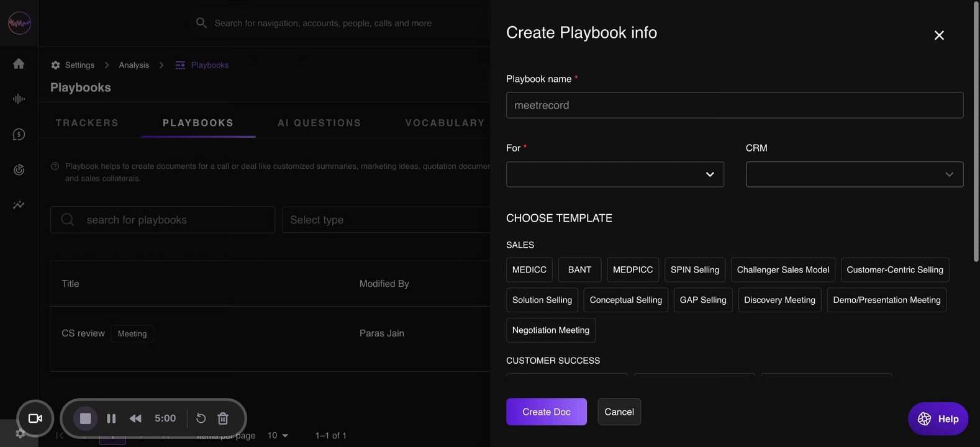980x447 pixels.
Task: Click the home icon in sidebar
Action: pos(19,64)
